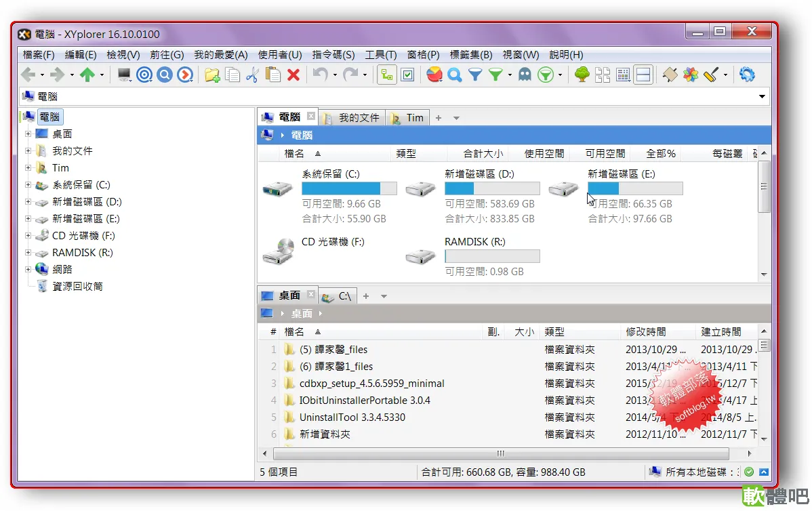The width and height of the screenshot is (812, 511).
Task: Open the Forward button history dropdown arrow
Action: pyautogui.click(x=72, y=75)
